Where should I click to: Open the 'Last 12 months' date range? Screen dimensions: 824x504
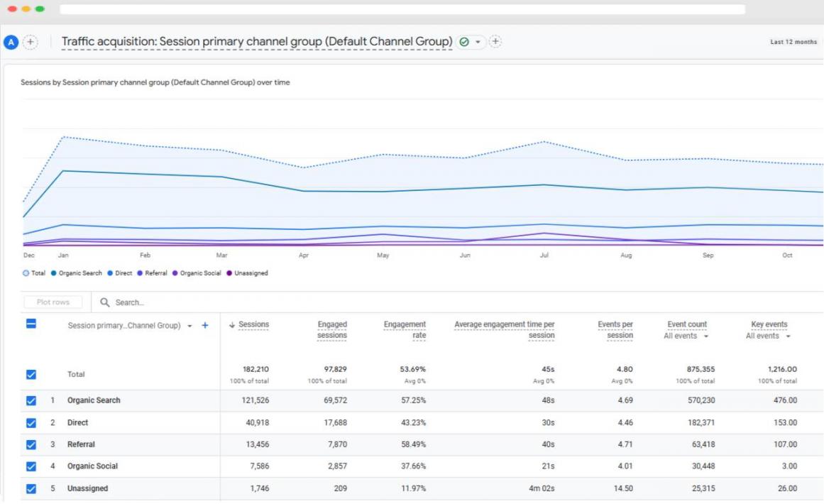tap(793, 42)
